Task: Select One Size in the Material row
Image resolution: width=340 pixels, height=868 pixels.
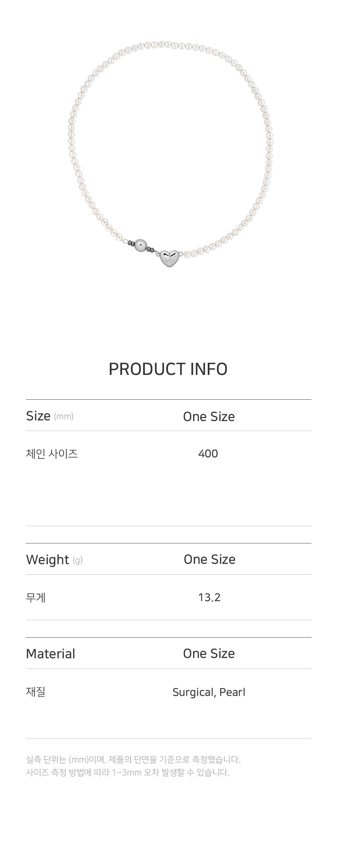Action: point(209,654)
